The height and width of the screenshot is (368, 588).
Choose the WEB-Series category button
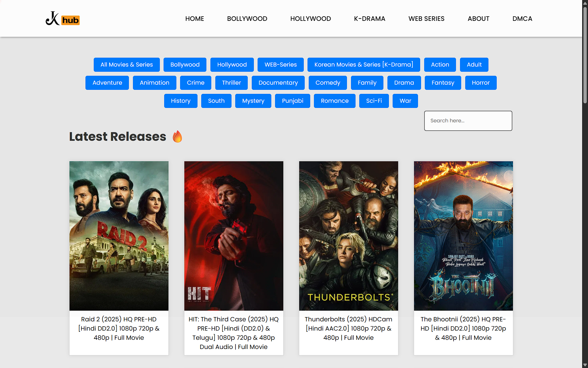coord(281,65)
